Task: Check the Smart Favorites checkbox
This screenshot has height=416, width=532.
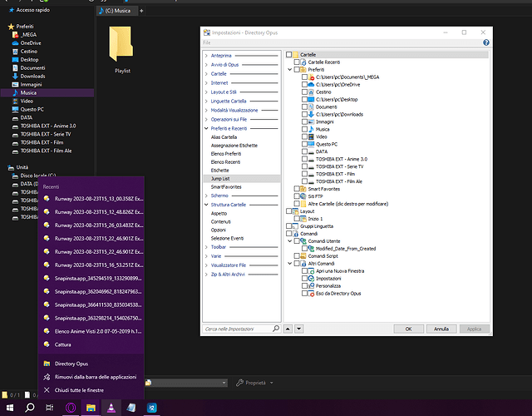Action: pos(297,189)
